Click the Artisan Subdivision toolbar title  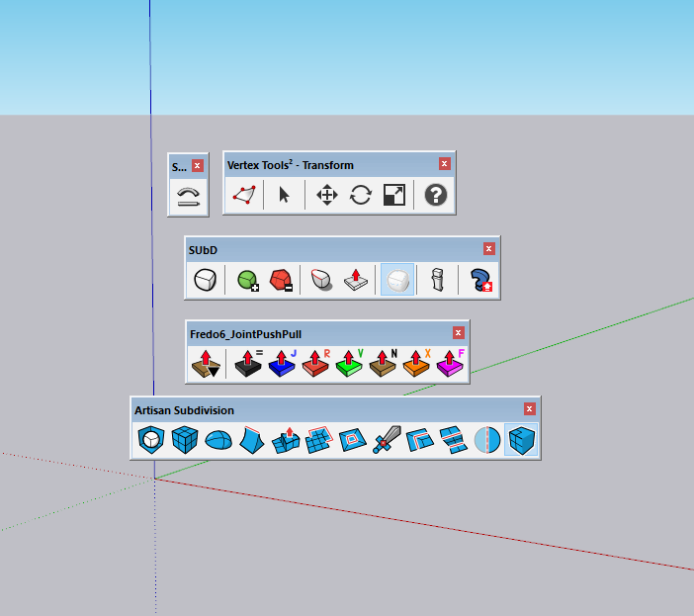185,409
